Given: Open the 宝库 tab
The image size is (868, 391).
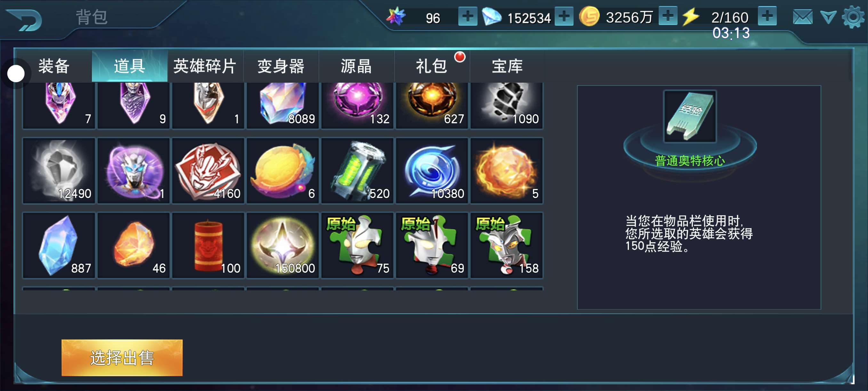Looking at the screenshot, I should point(507,66).
